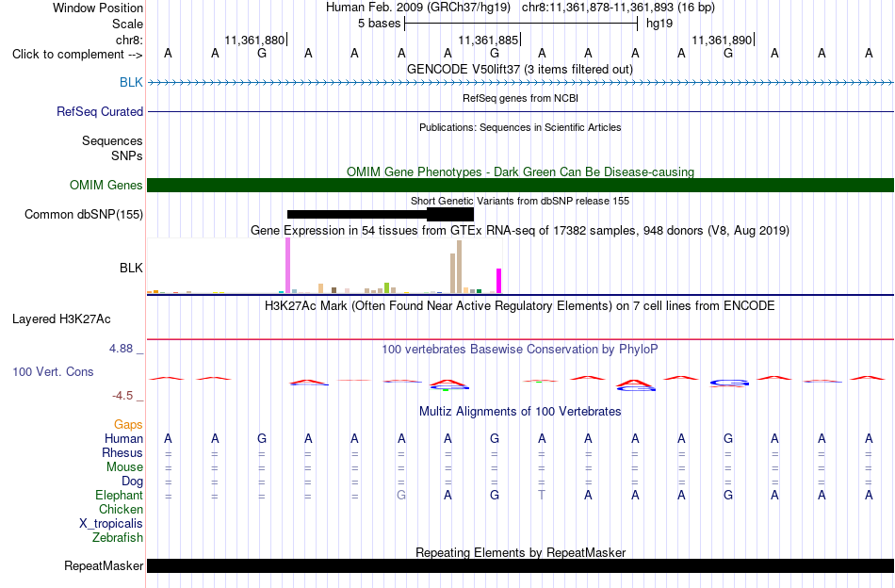Click the GTEx Gene Expression title text
Screen dimensions: 895x588
point(520,231)
